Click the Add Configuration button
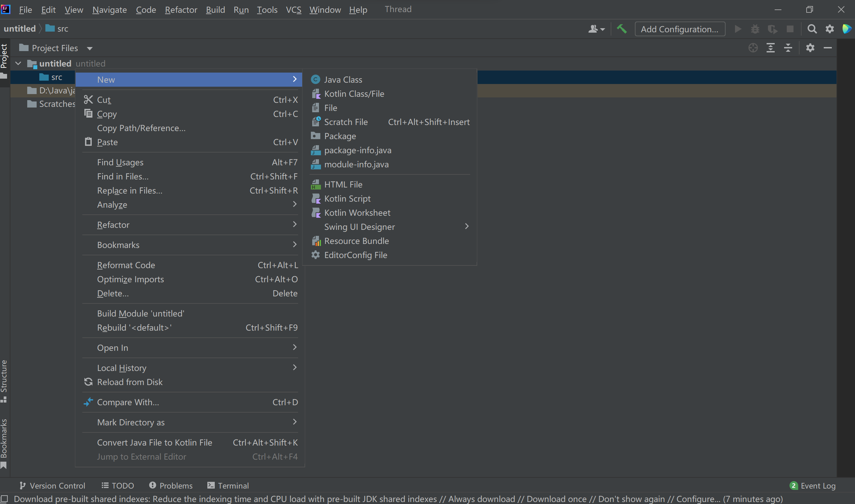The width and height of the screenshot is (855, 504). (680, 29)
